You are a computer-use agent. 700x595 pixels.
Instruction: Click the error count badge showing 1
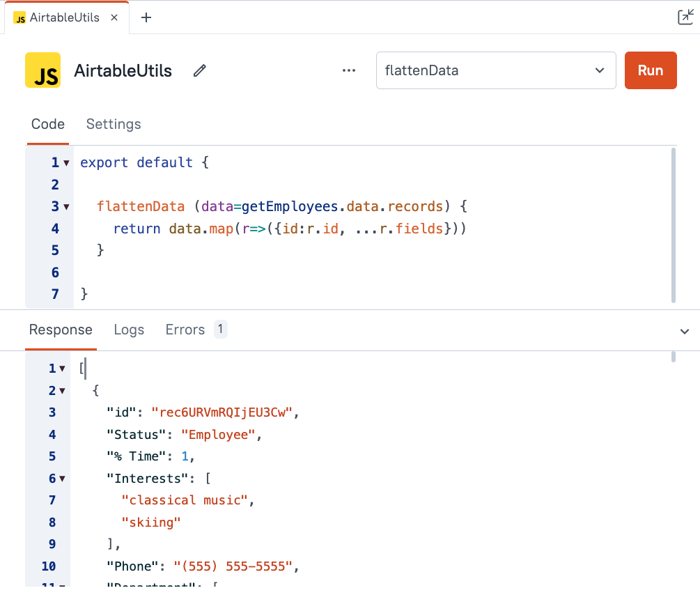(x=220, y=329)
